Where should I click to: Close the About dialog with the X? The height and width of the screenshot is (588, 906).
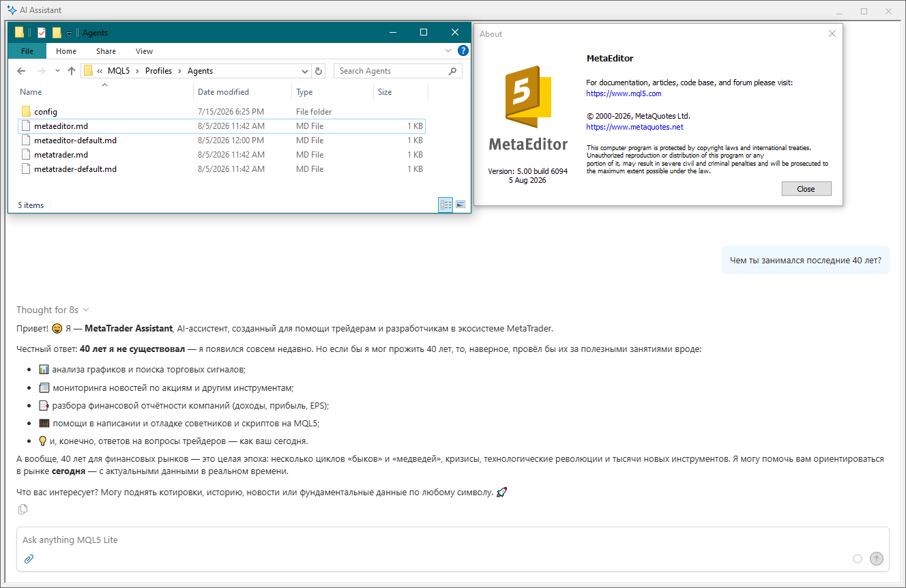point(832,33)
